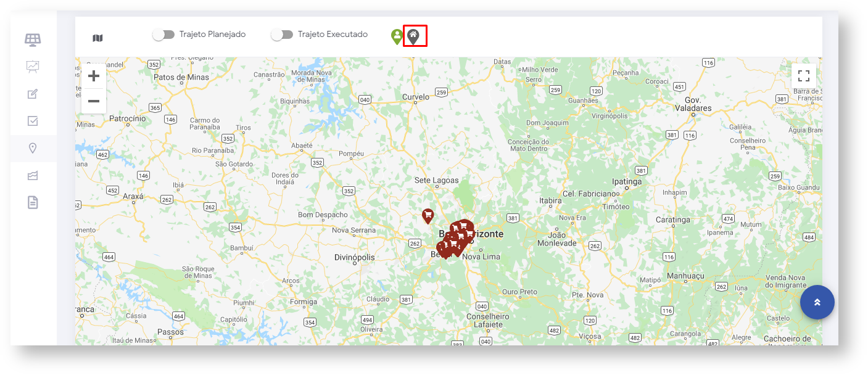Click the Formiga city label
The height and width of the screenshot is (375, 868).
[x=304, y=302]
